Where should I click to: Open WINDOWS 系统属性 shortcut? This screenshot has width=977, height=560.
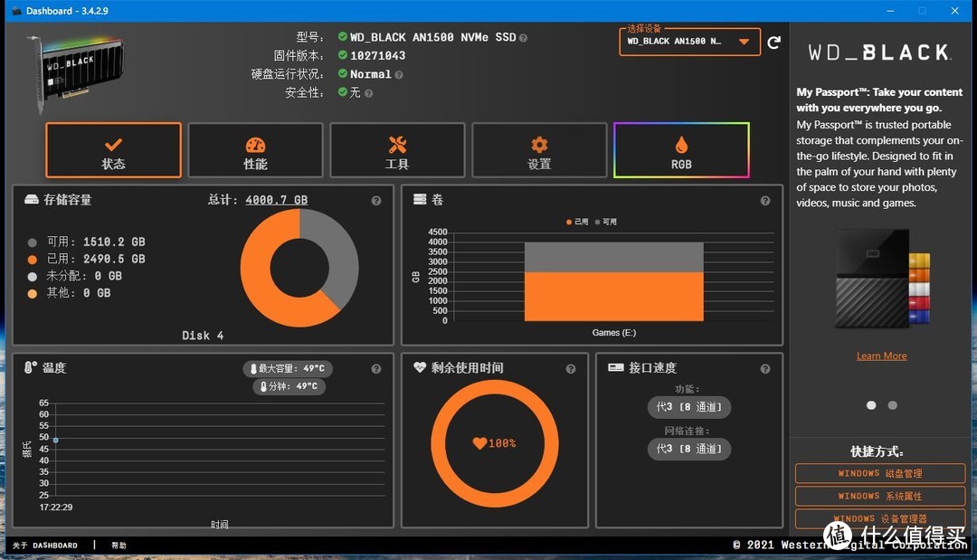tap(880, 496)
